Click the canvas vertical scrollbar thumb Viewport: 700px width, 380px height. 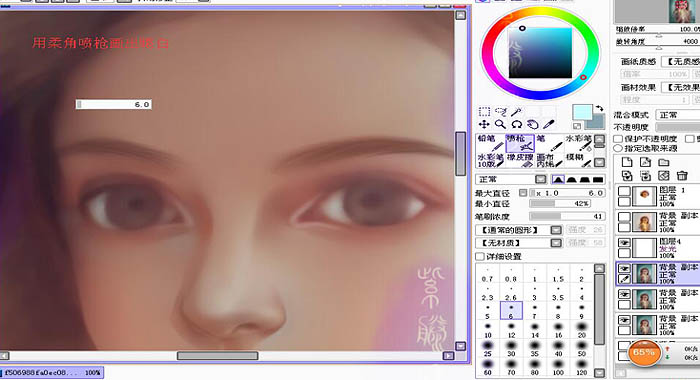pyautogui.click(x=460, y=154)
